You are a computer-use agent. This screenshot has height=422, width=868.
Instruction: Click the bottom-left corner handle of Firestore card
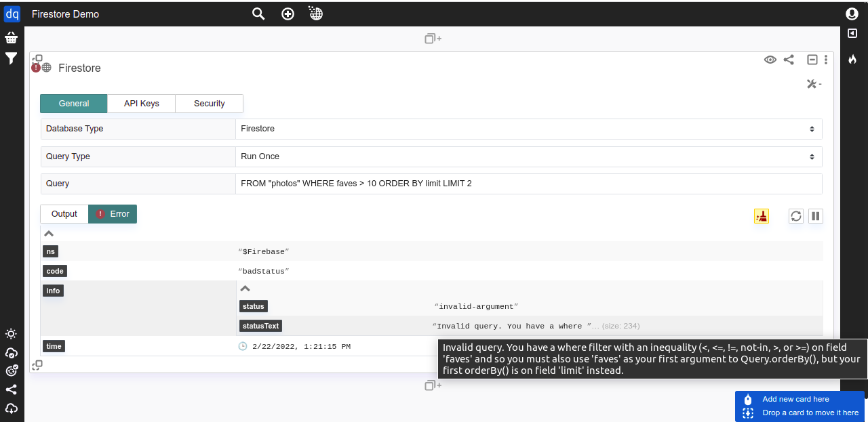pyautogui.click(x=37, y=365)
